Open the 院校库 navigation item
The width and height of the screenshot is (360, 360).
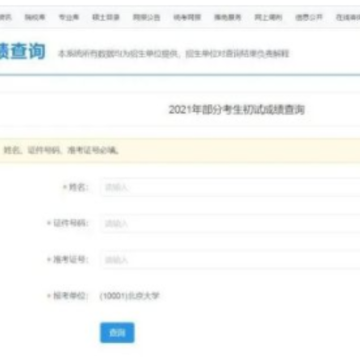point(35,18)
